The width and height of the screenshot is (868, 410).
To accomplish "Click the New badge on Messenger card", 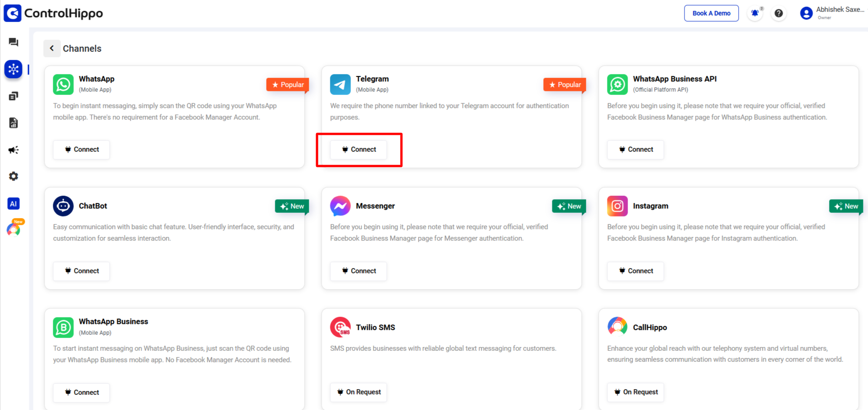I will (x=569, y=206).
